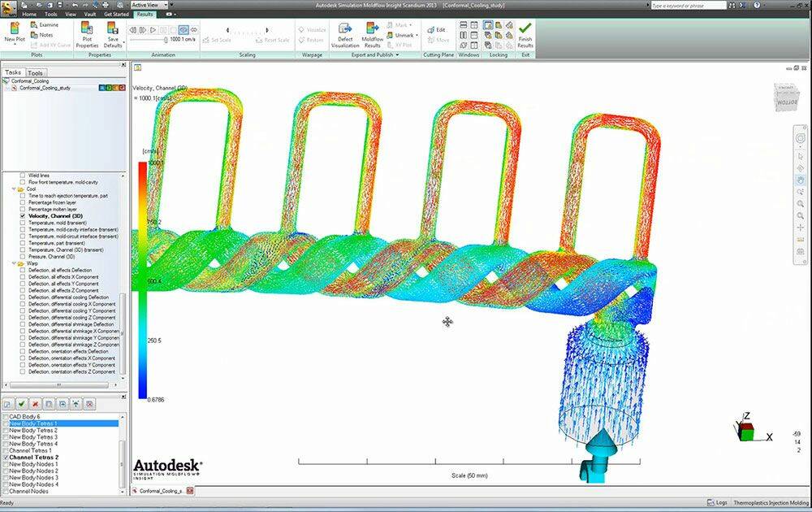The height and width of the screenshot is (512, 812).
Task: Collapse the Warp results folder
Action: 14,263
